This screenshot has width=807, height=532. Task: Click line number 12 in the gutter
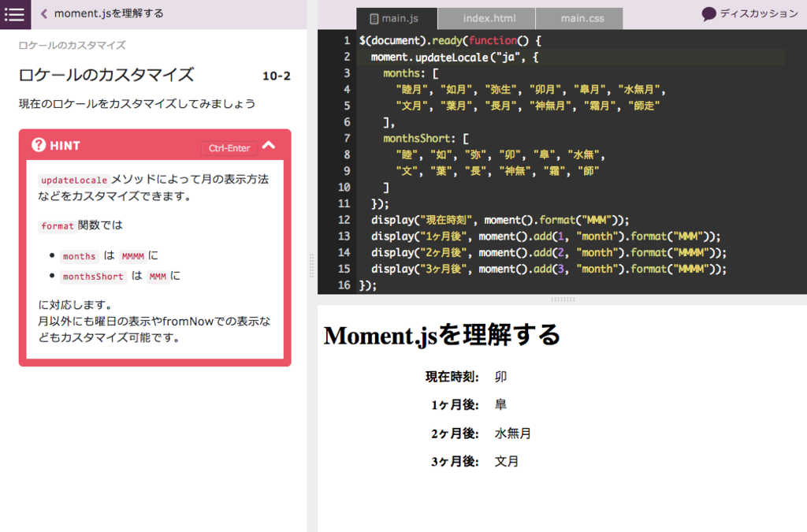coord(344,220)
